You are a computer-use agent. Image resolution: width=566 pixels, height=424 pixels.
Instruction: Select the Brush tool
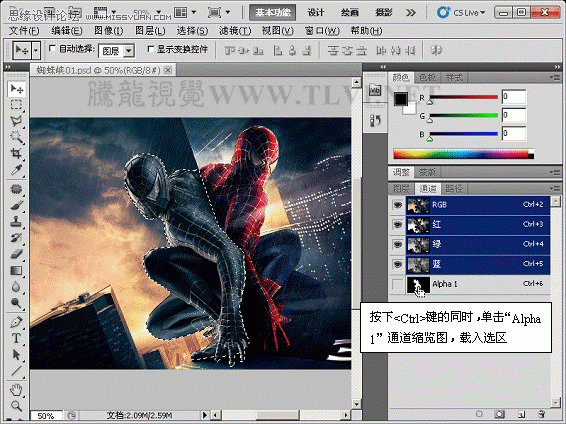tap(16, 205)
